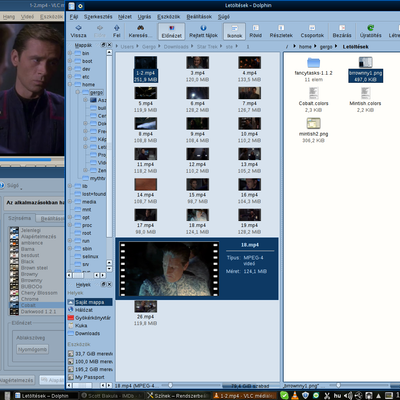Screen dimensions: 400x400
Task: Click the VLC cone tray icon
Action: [x=295, y=396]
